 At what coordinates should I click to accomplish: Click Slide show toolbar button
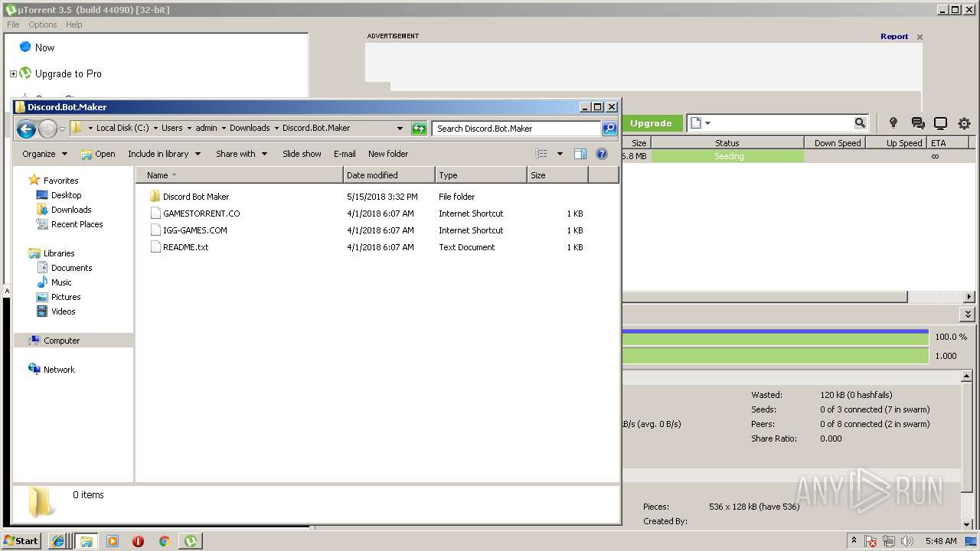point(302,154)
